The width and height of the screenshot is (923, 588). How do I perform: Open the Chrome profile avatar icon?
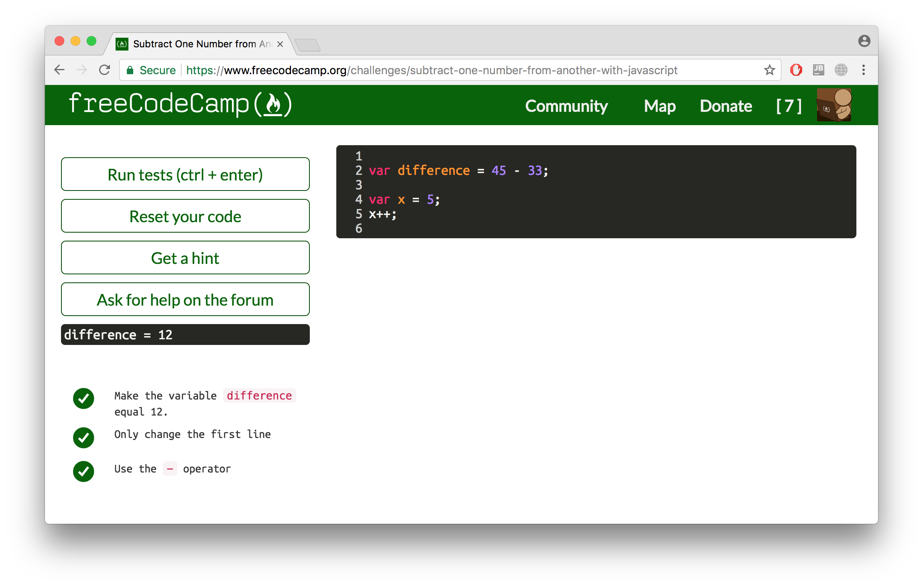point(864,41)
